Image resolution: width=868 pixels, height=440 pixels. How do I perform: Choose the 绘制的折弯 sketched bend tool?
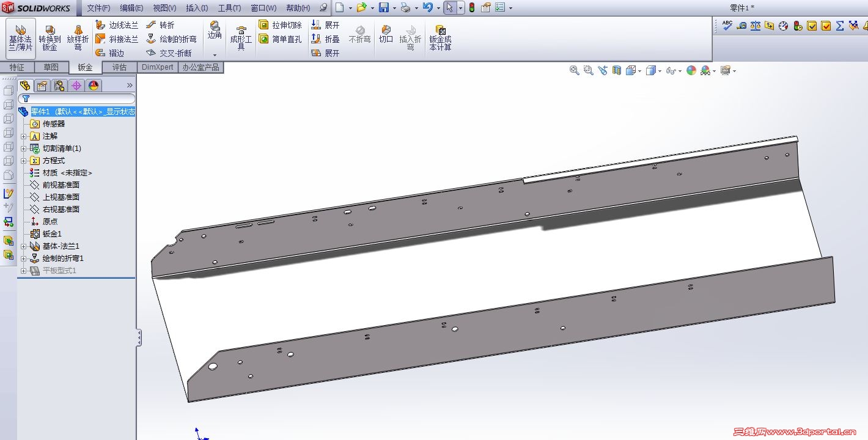click(x=171, y=39)
